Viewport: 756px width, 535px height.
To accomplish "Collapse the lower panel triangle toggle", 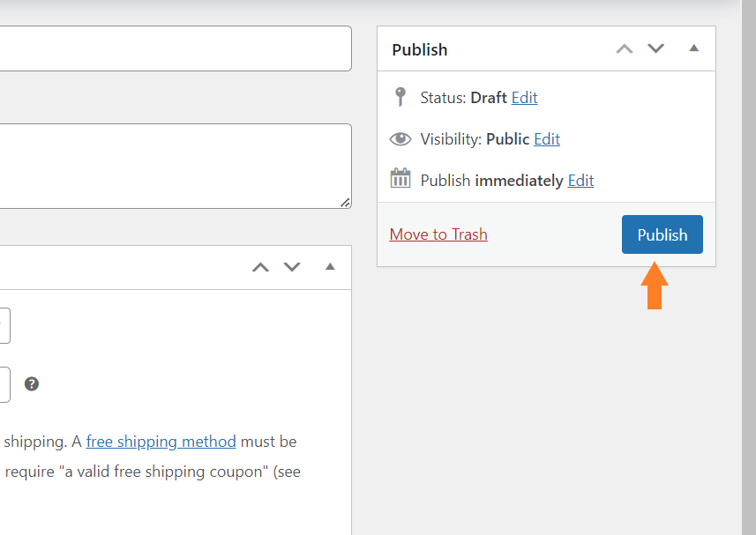I will point(330,266).
